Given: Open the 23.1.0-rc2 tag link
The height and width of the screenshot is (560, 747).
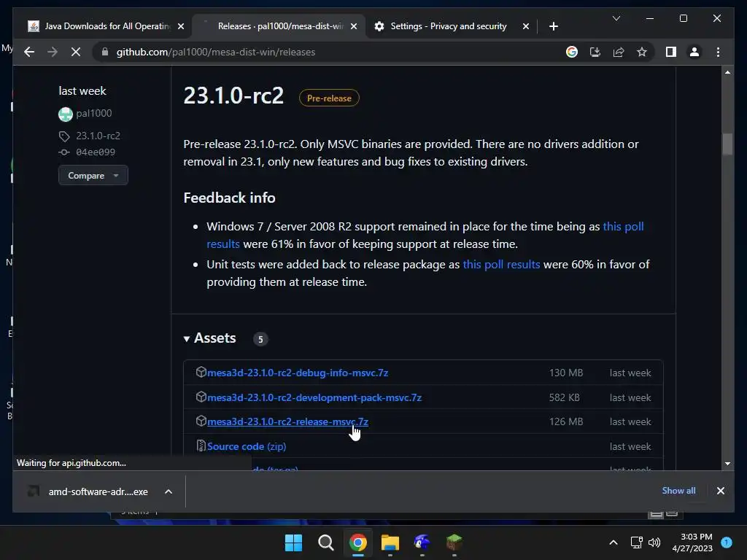Looking at the screenshot, I should tap(98, 136).
